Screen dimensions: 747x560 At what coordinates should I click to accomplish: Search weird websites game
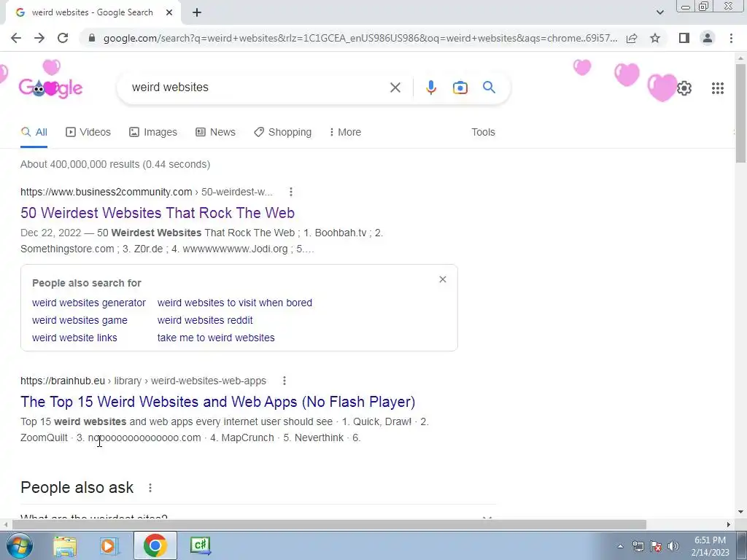click(80, 321)
